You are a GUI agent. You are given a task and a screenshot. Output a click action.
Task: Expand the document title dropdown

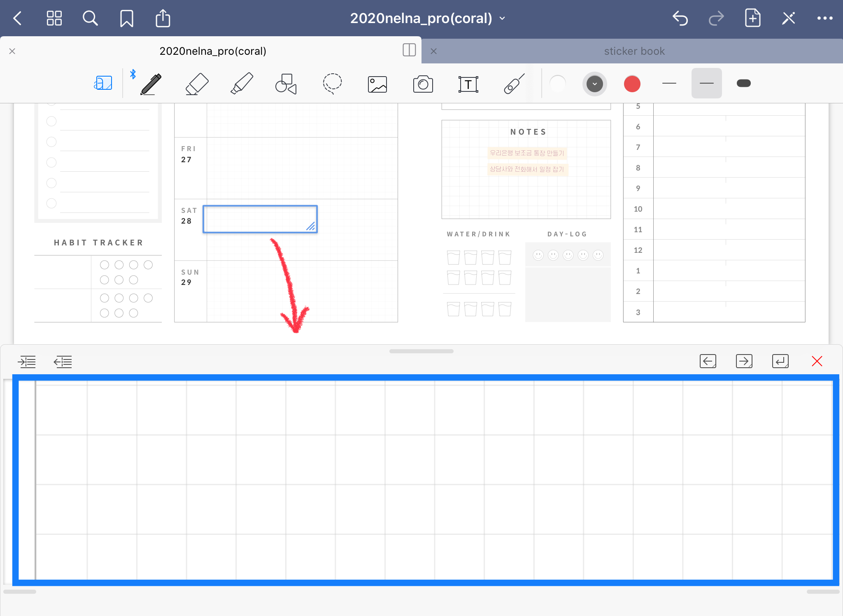[503, 18]
